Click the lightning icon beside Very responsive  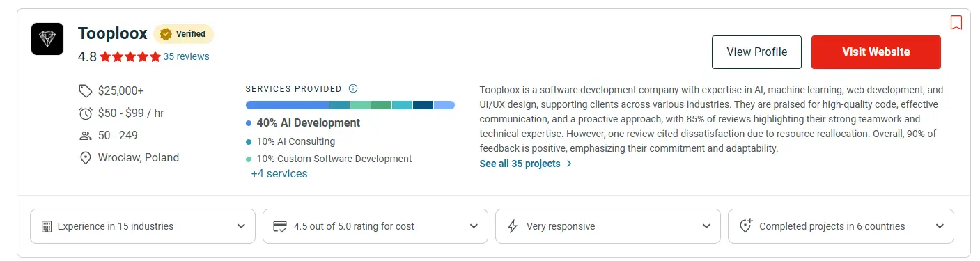tap(513, 226)
